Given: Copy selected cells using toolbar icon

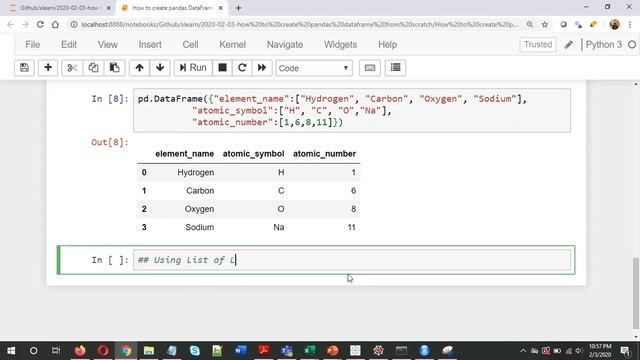Looking at the screenshot, I should pos(93,68).
